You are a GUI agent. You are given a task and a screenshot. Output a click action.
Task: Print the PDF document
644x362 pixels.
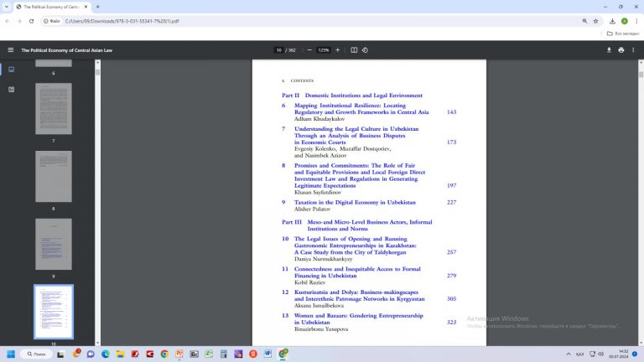click(x=621, y=50)
